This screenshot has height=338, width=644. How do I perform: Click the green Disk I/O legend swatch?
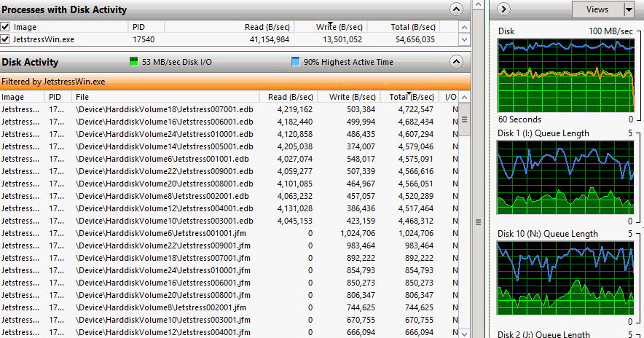[x=134, y=62]
